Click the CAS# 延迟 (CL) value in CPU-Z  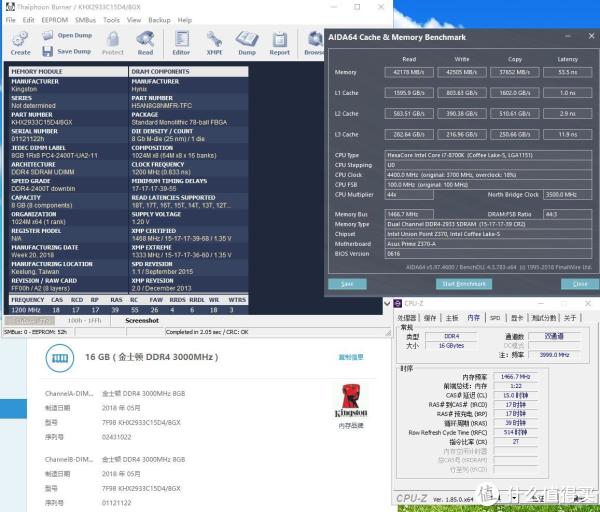click(515, 395)
